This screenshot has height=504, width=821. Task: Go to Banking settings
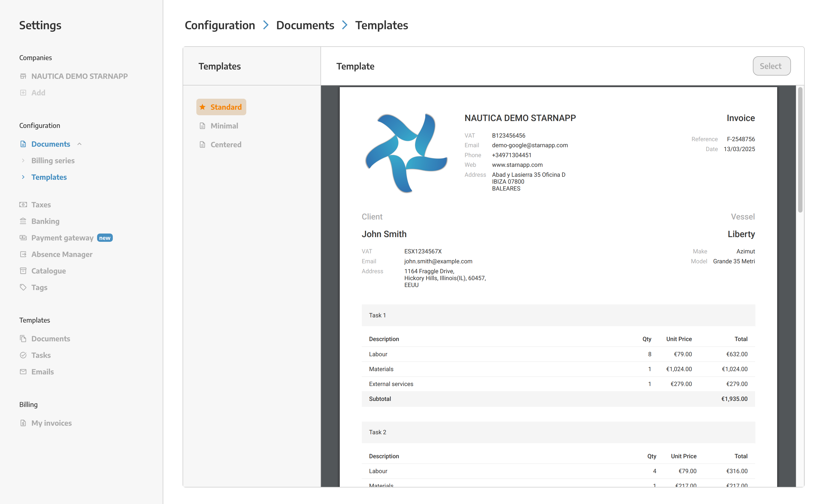(x=45, y=221)
